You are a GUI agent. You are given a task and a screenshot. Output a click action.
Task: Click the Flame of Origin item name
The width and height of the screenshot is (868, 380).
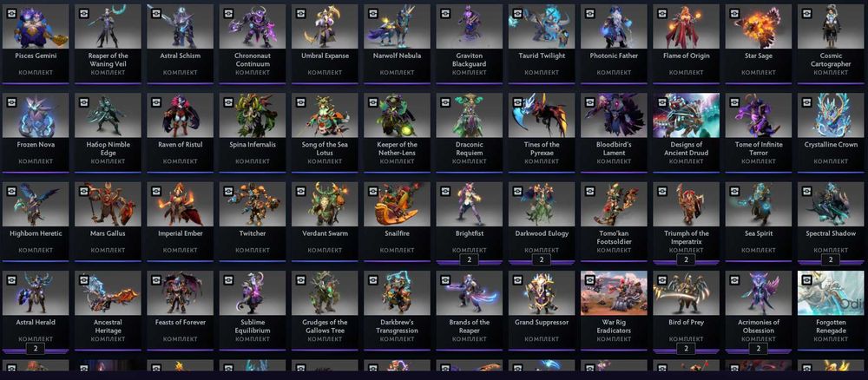[686, 56]
